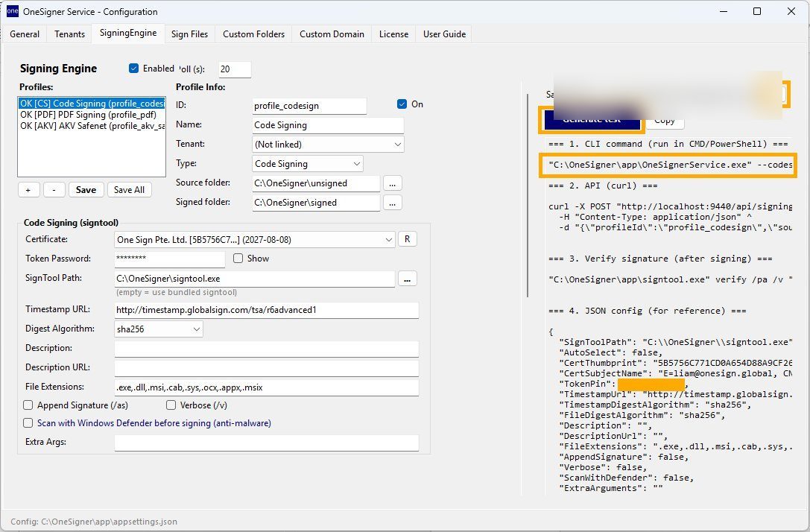Screen dimensions: 810x532
Task: Open the General tab
Action: pos(25,34)
